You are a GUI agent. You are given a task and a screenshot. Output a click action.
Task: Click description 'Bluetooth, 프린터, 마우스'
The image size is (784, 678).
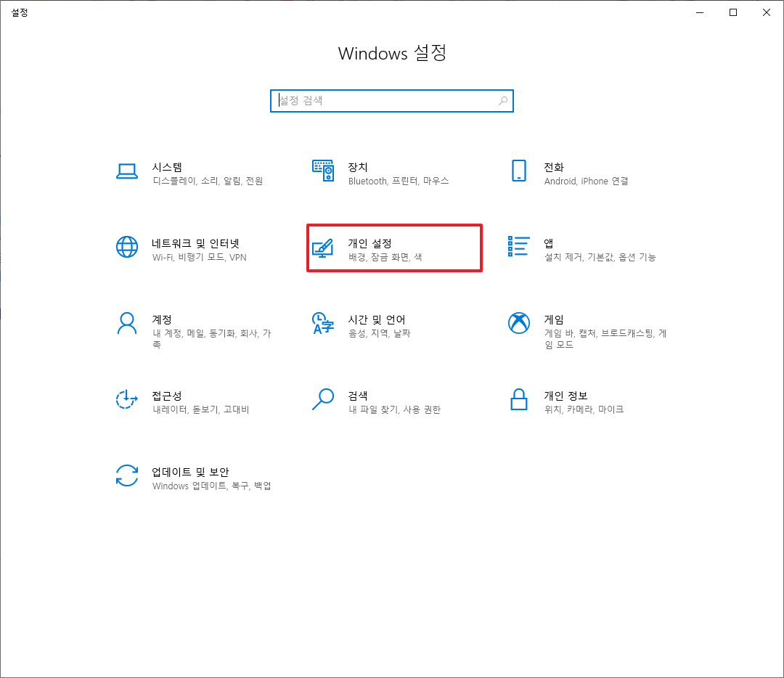pos(399,181)
